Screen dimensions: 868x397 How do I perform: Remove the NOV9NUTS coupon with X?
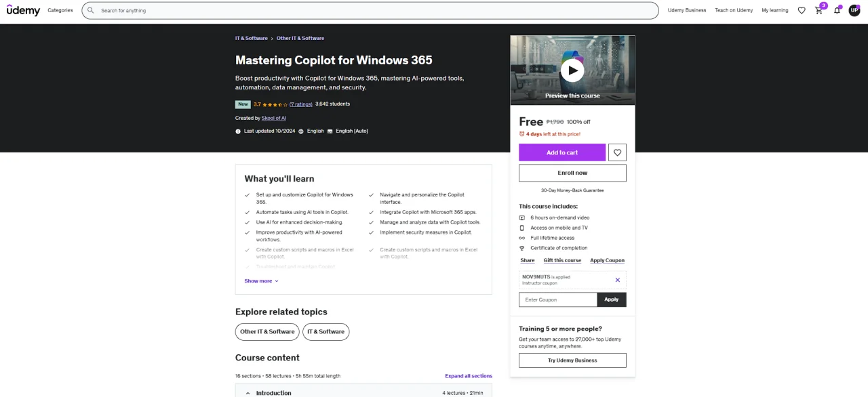617,280
